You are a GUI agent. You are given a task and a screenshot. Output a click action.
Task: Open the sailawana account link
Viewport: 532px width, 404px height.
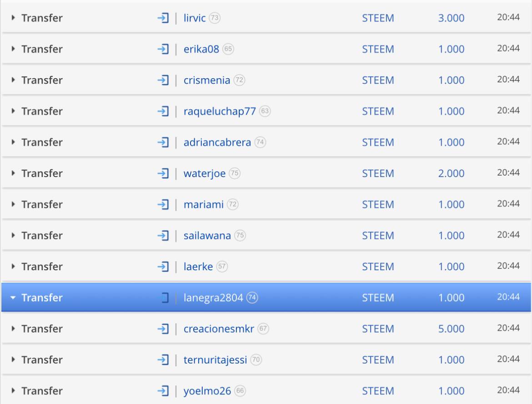coord(207,236)
